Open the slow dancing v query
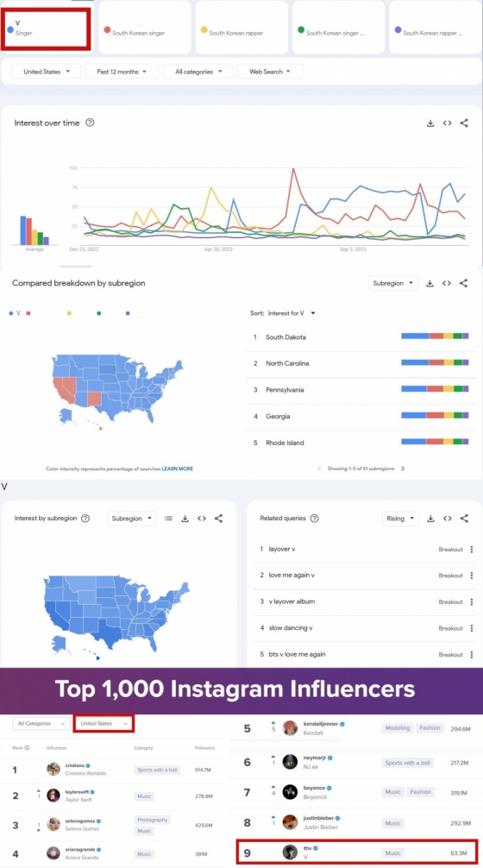 coord(291,628)
